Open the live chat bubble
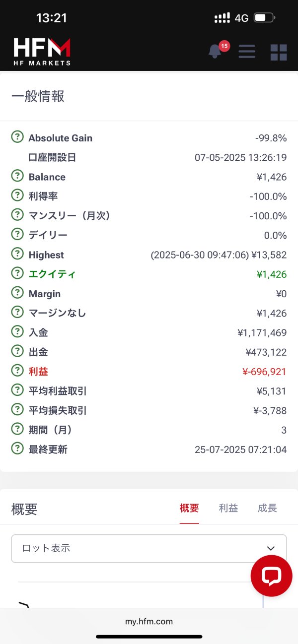 tap(271, 576)
